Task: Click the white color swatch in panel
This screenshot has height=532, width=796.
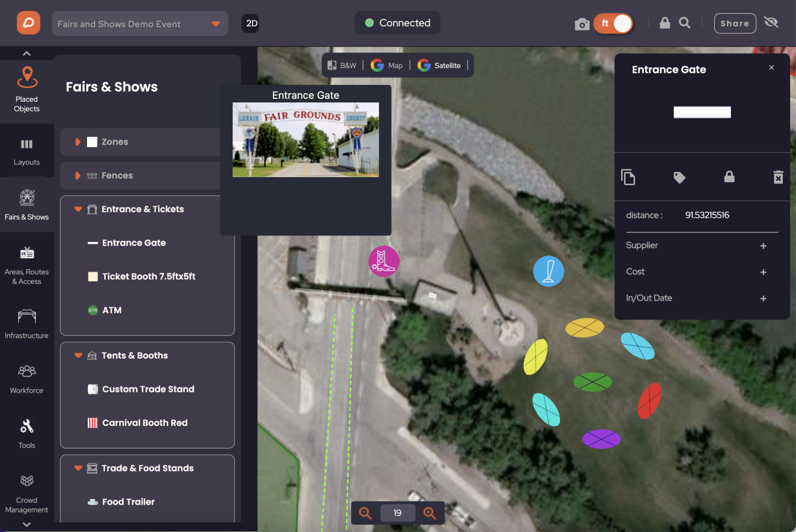Action: click(x=702, y=112)
